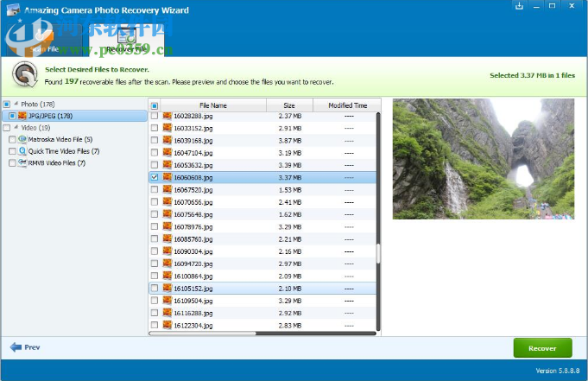This screenshot has width=588, height=381.
Task: Select the Quick Time Video Files (7) item
Action: coord(64,151)
